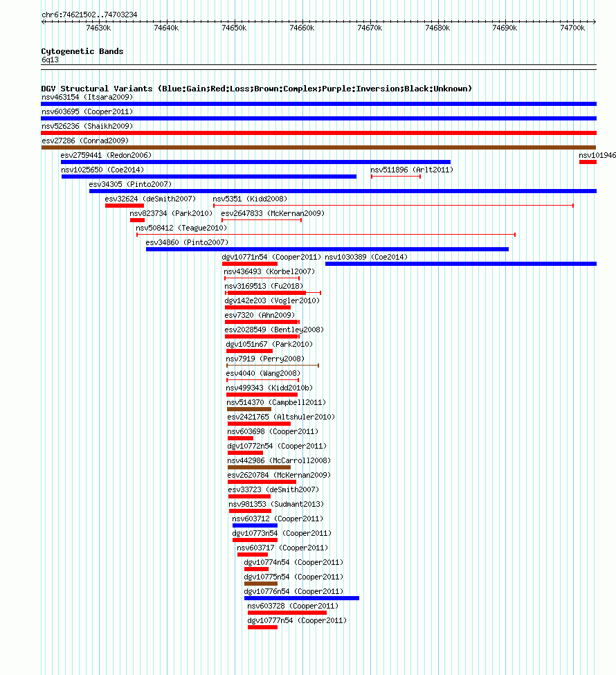Open nsv603698 (Cooper2011) label
The width and height of the screenshot is (616, 675).
click(x=273, y=432)
